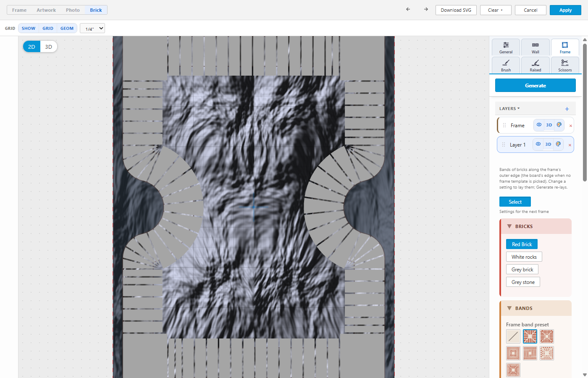Collapse the BANDS section
The height and width of the screenshot is (378, 588).
[535, 308]
